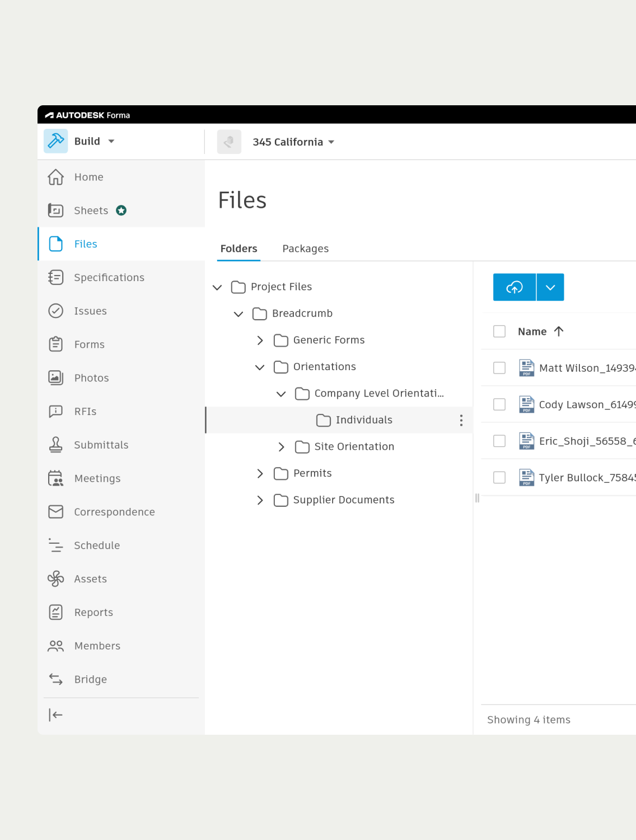
Task: Click the PDF icon for Tyler Bullock file
Action: coord(527,477)
